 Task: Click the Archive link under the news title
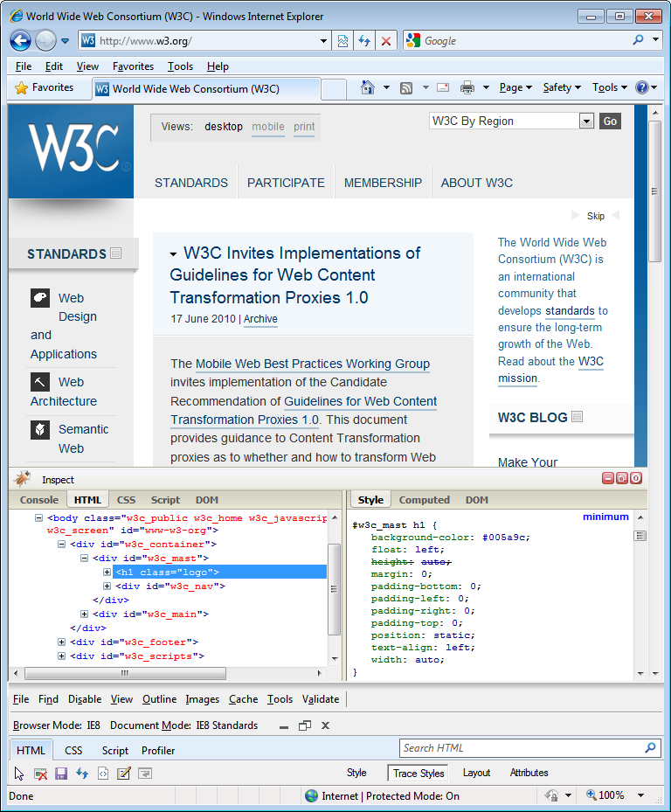(x=260, y=319)
